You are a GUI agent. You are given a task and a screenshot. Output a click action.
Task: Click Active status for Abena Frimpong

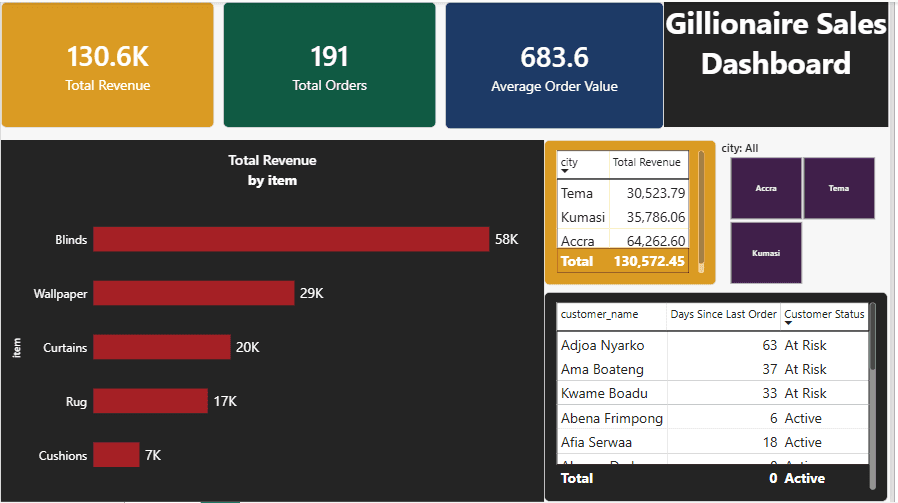click(x=803, y=418)
